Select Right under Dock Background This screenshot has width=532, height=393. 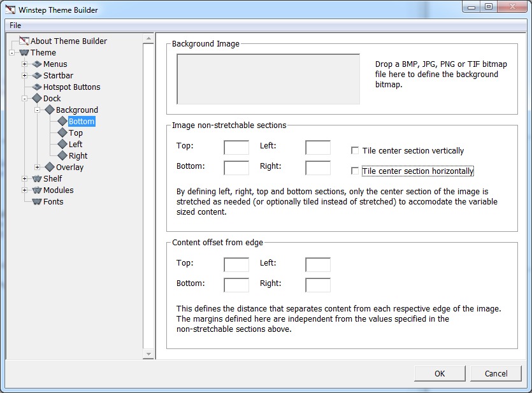[78, 155]
